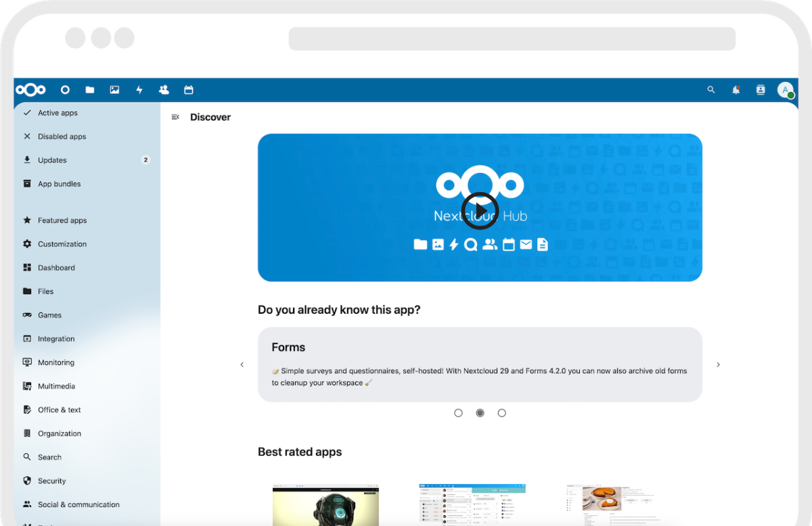Screen dimensions: 812x526
Task: Open the Contacts icon in top bar
Action: (x=164, y=90)
